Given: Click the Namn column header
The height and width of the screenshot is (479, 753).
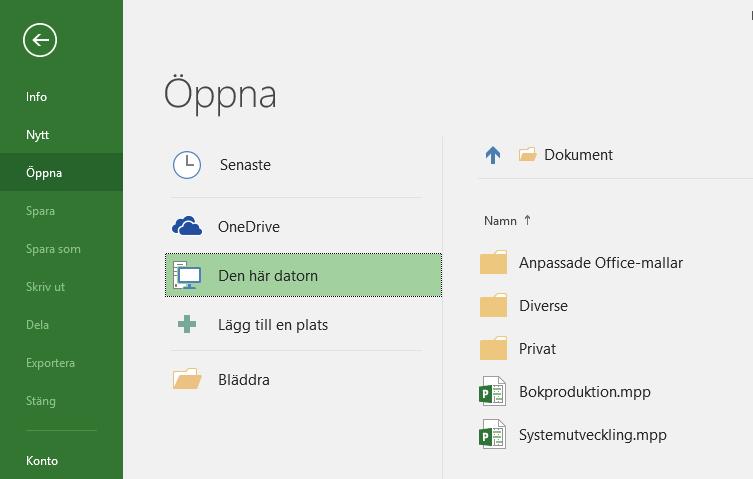Looking at the screenshot, I should pyautogui.click(x=500, y=221).
